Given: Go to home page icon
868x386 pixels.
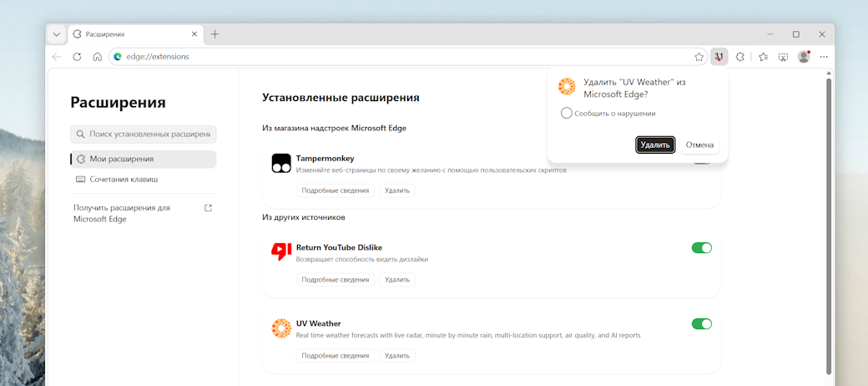Looking at the screenshot, I should tap(97, 57).
